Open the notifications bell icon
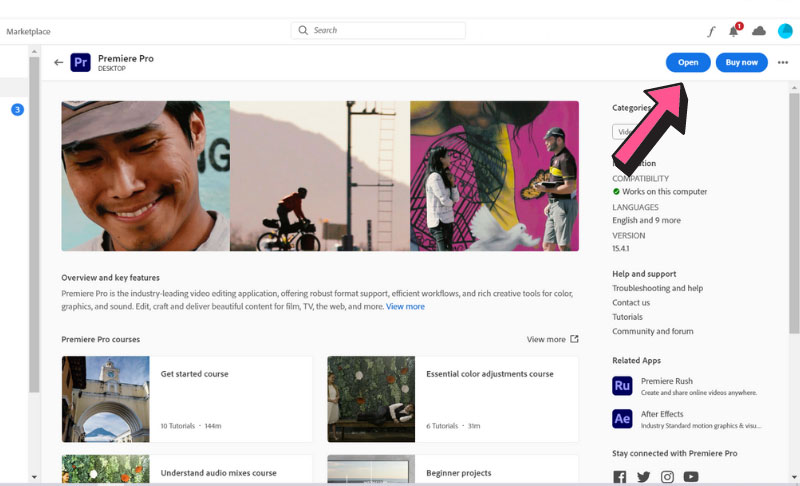Image resolution: width=800 pixels, height=486 pixels. 734,31
